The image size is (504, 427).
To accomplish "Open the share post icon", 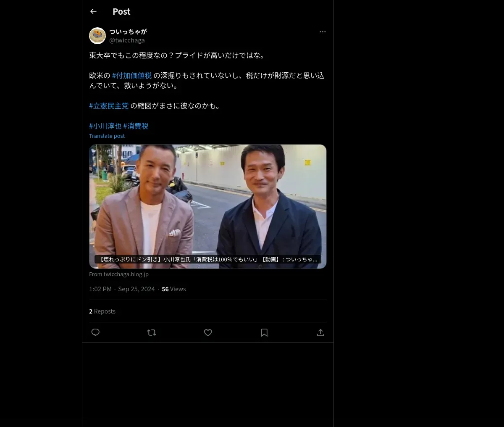I will (320, 332).
